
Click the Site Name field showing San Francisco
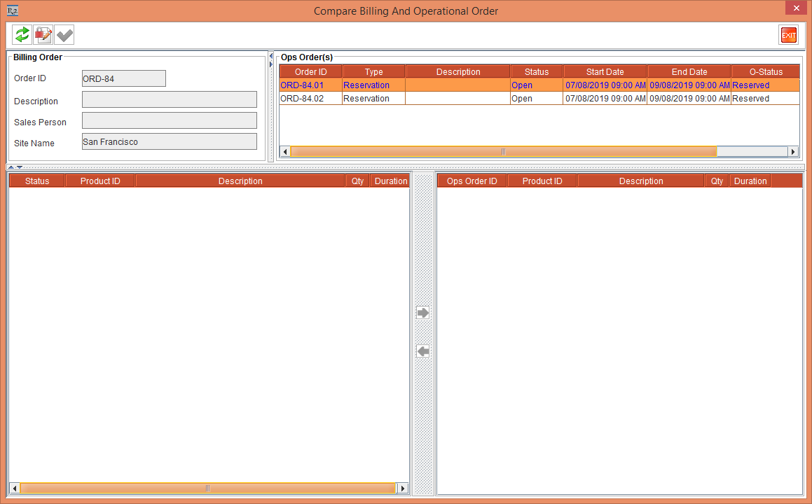(x=169, y=141)
